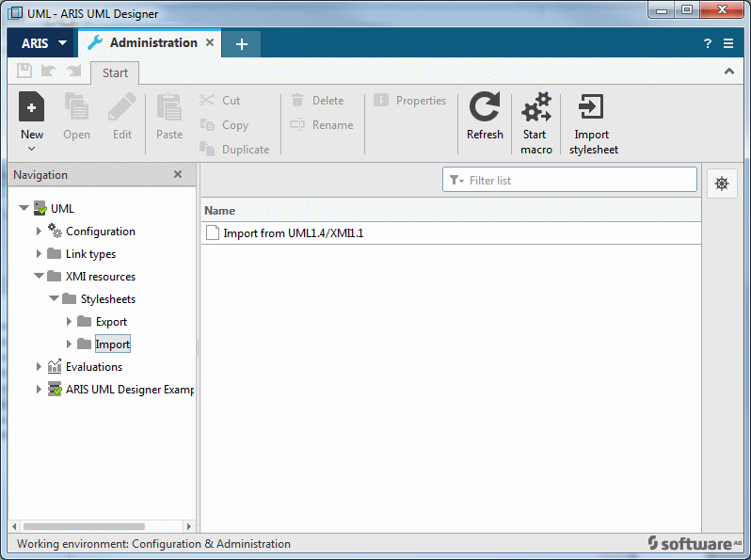This screenshot has height=560, width=751.
Task: Close the Navigation panel
Action: coord(178,174)
